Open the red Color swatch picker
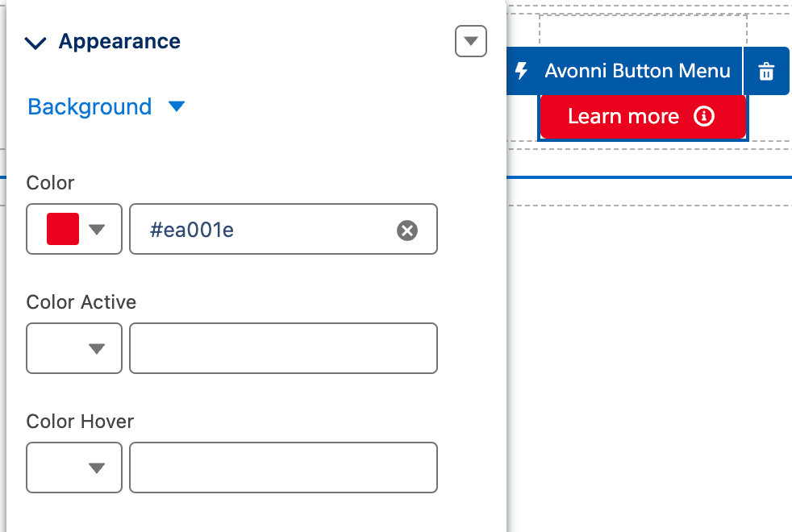The height and width of the screenshot is (532, 792). point(63,230)
